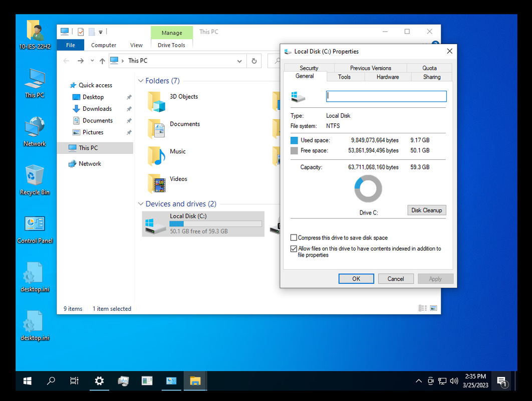
Task: Select the Videos folder icon
Action: tap(156, 183)
